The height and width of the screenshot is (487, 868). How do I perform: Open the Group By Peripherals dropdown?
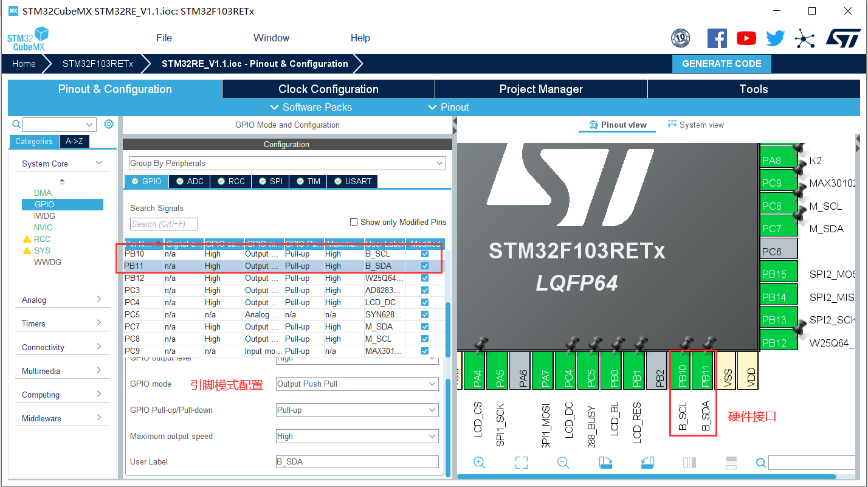[288, 163]
